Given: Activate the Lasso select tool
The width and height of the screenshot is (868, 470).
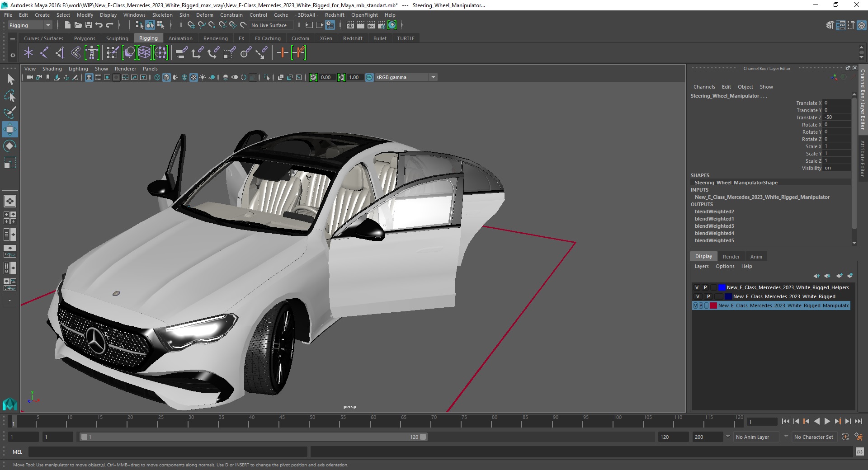Looking at the screenshot, I should 10,96.
